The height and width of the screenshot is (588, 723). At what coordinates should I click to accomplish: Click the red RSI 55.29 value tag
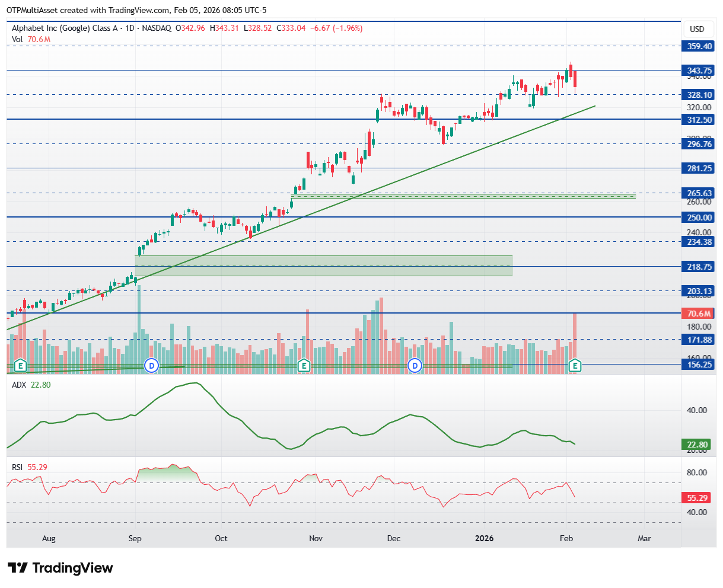[x=697, y=499]
